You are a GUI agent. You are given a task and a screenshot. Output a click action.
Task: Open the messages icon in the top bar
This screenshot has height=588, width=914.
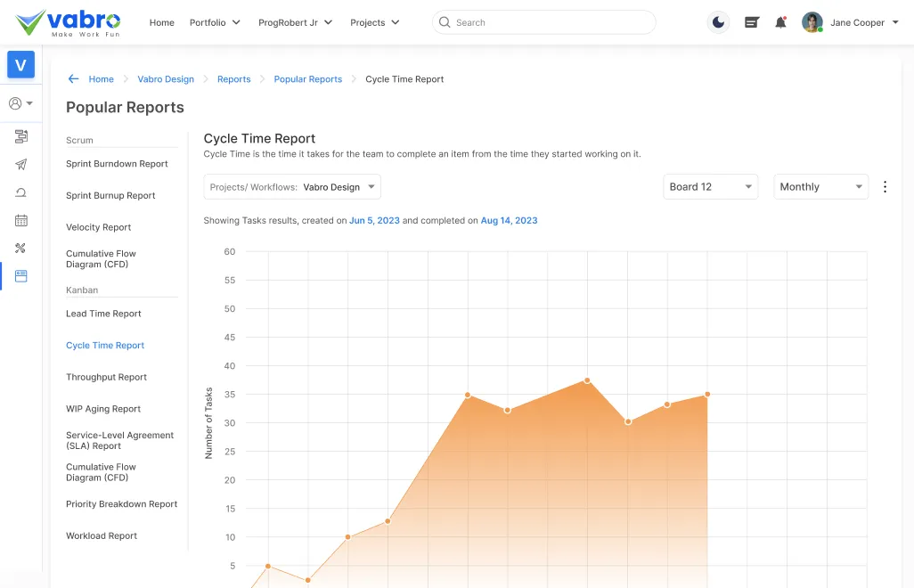click(751, 21)
